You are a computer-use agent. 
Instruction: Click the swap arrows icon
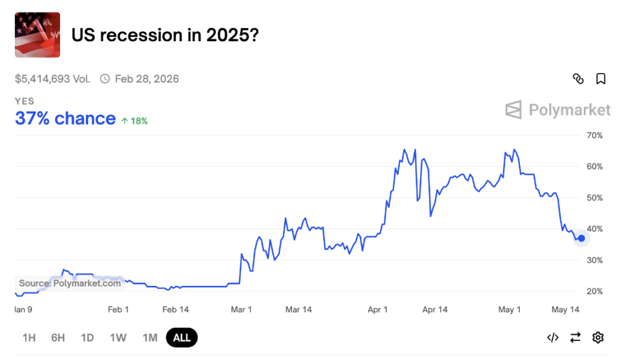575,338
